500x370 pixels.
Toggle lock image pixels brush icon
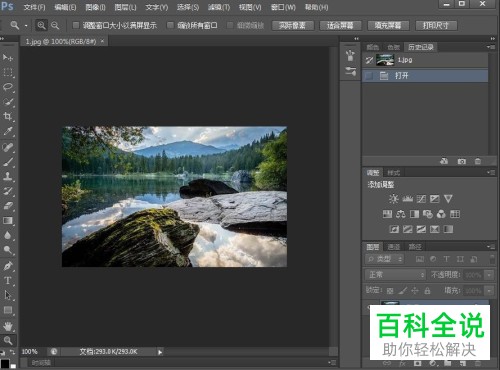pyautogui.click(x=403, y=291)
